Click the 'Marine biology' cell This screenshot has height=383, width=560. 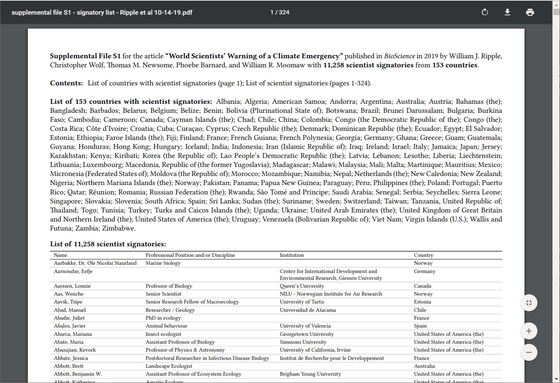point(163,263)
